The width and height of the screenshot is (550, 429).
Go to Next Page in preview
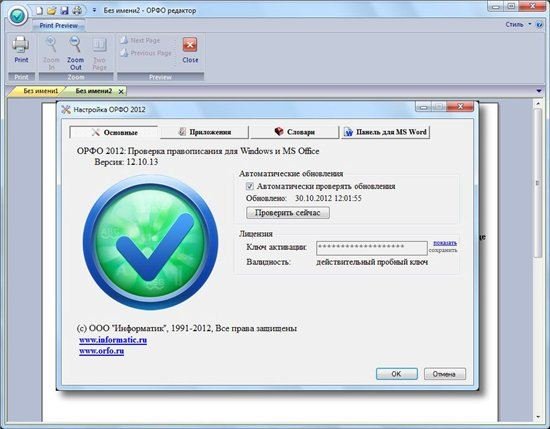[x=140, y=40]
